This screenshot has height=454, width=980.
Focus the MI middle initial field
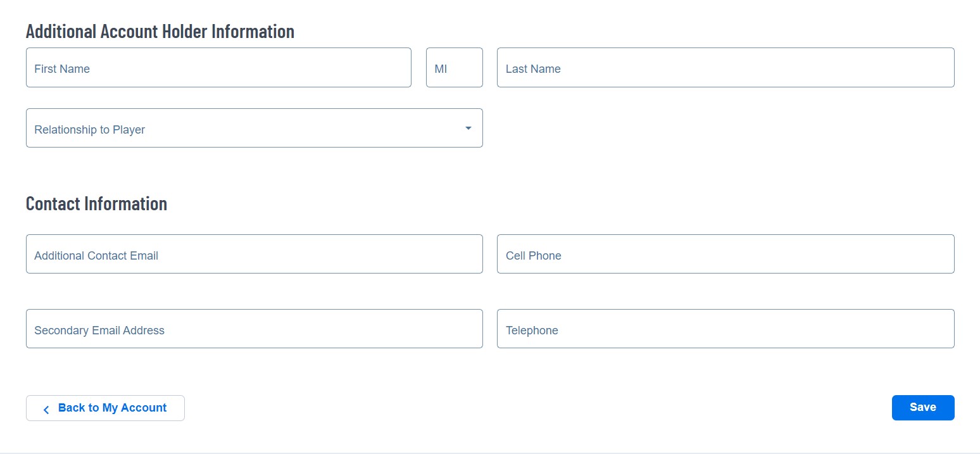[454, 68]
